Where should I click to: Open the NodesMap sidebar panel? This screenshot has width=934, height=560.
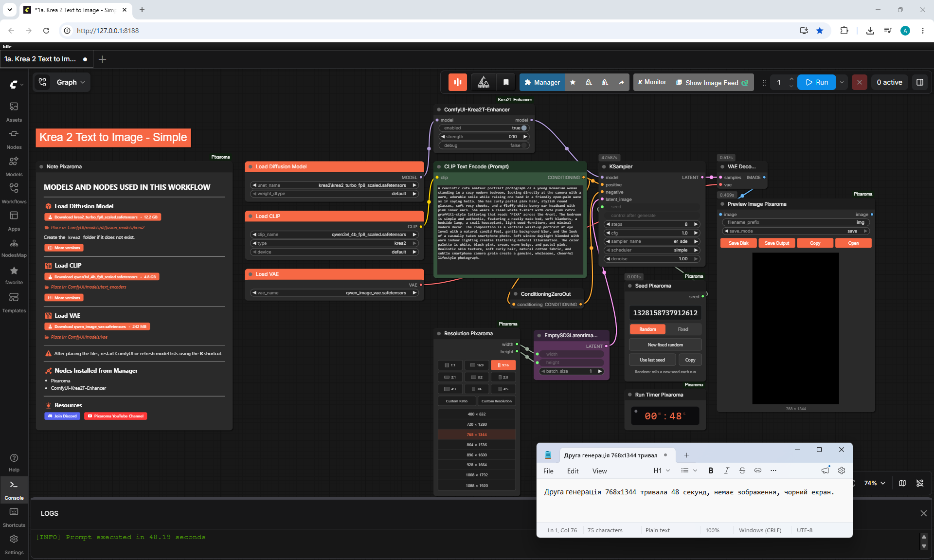(14, 248)
